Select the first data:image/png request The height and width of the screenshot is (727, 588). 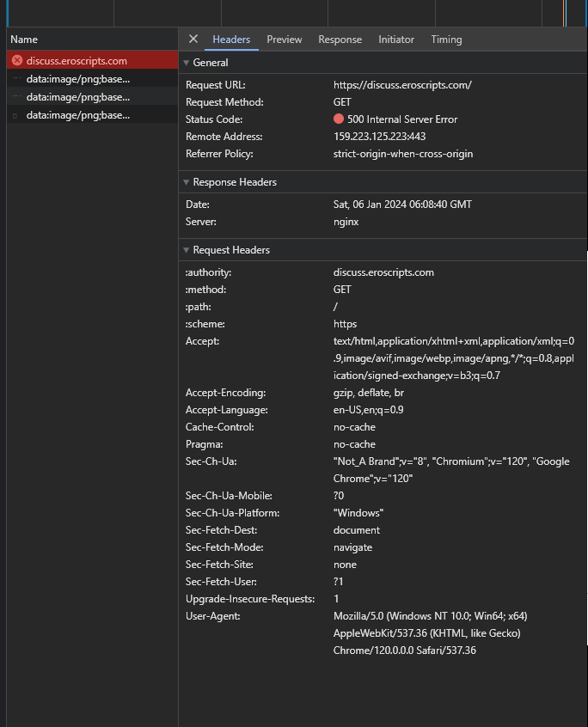(92, 79)
